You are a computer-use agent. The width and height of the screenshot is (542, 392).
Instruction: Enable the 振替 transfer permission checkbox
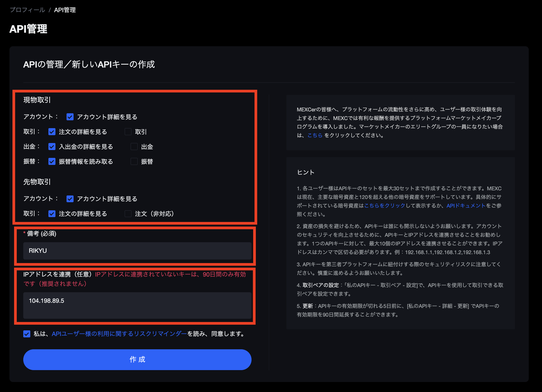tap(134, 161)
